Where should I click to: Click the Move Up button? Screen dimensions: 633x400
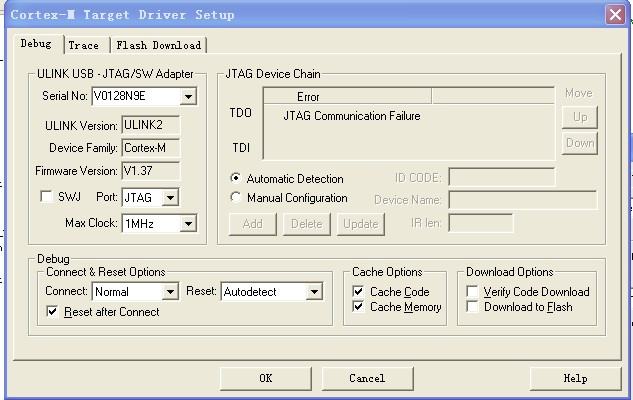(x=580, y=117)
